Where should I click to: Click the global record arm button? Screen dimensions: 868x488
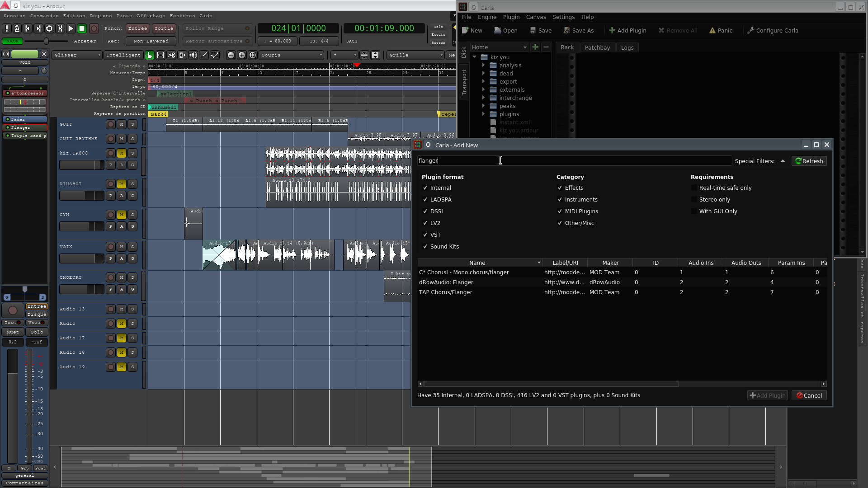click(94, 28)
